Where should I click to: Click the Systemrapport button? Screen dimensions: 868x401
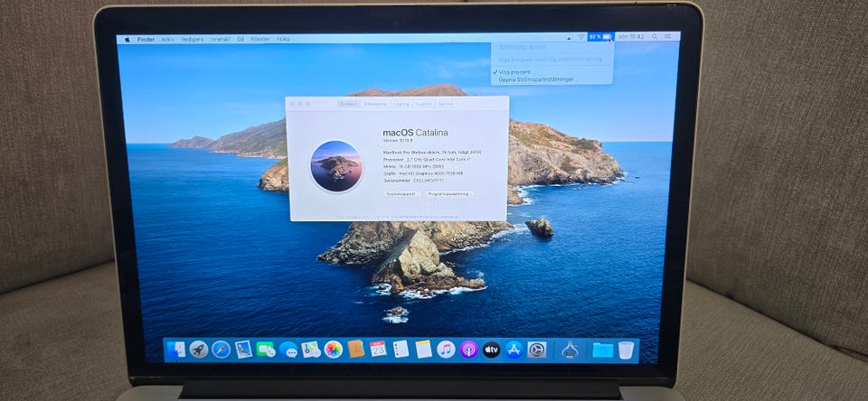(402, 194)
